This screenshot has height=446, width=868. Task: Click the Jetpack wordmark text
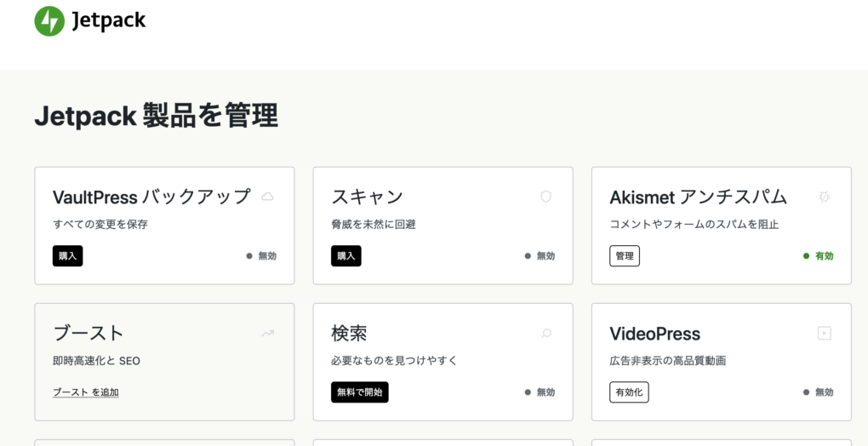(109, 21)
